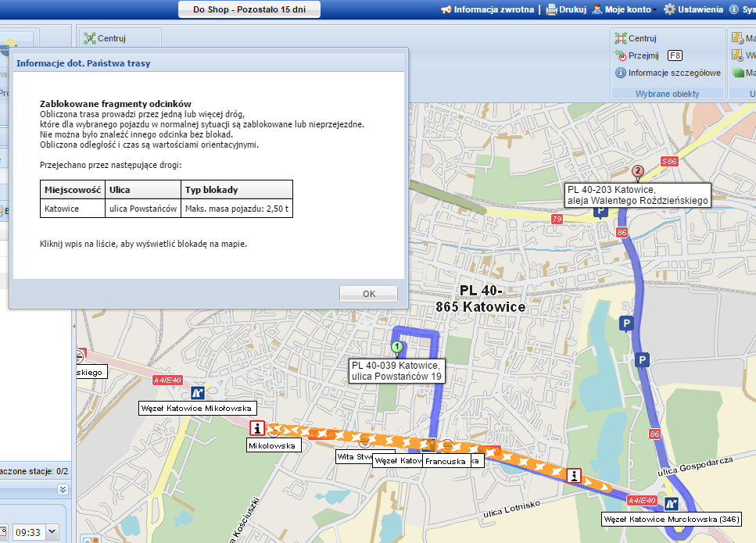This screenshot has width=756, height=543.
Task: Click the parking symbol beside road 79
Action: tap(600, 213)
